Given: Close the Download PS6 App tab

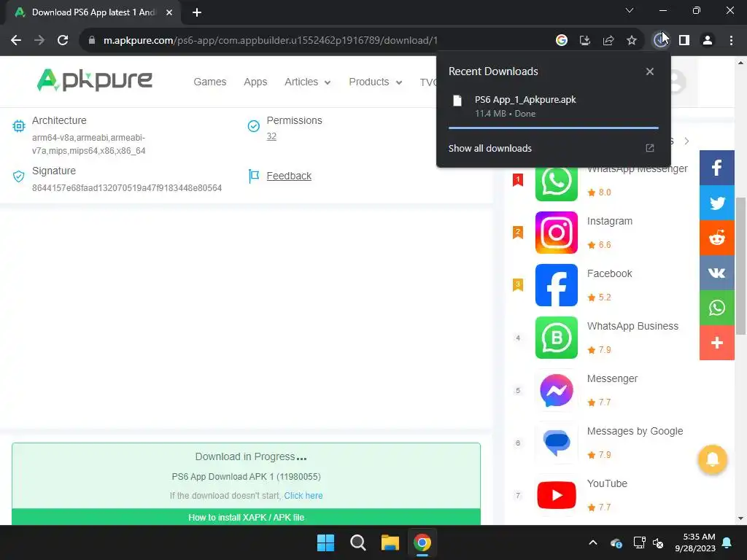Looking at the screenshot, I should [169, 12].
